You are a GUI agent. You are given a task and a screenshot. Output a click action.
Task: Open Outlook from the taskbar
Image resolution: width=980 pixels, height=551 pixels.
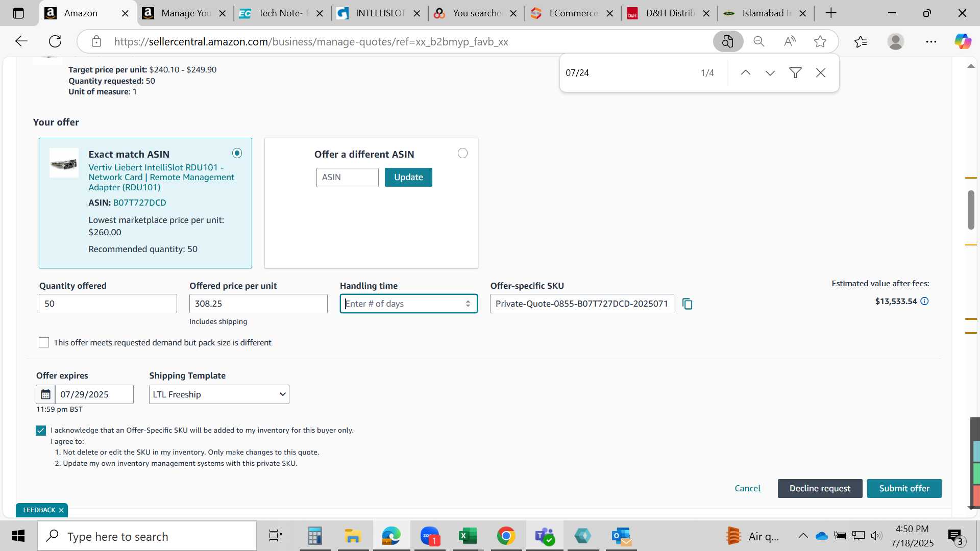(622, 536)
